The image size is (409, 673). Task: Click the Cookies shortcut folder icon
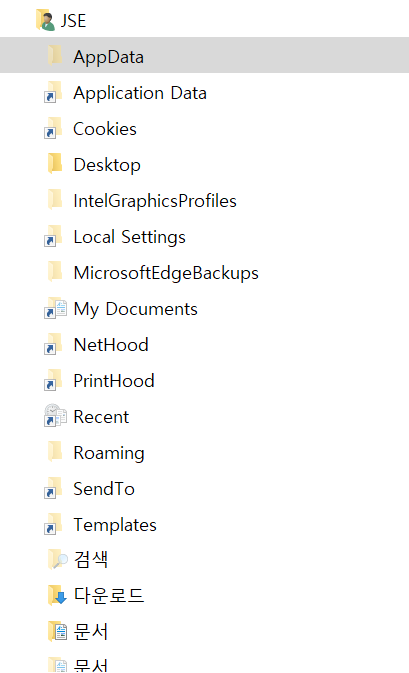[x=53, y=128]
